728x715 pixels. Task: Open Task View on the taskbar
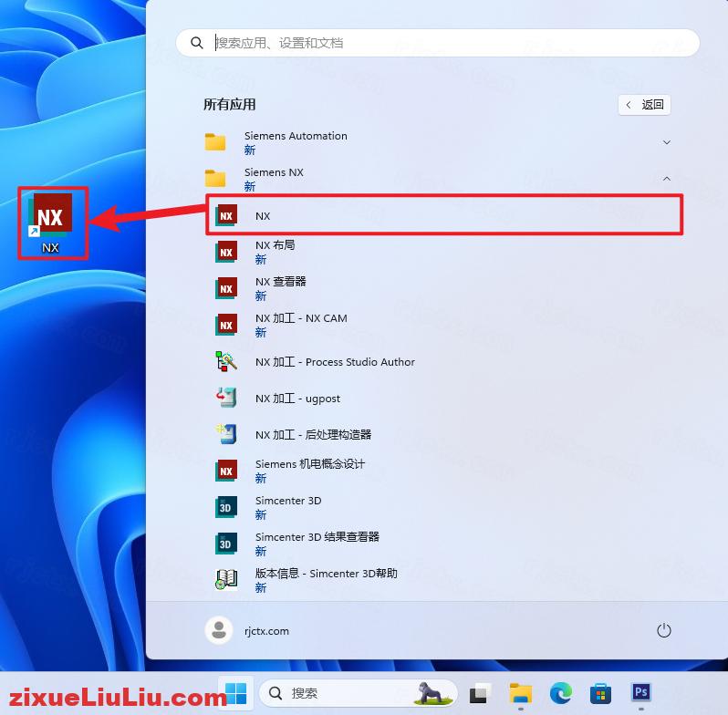pyautogui.click(x=480, y=693)
